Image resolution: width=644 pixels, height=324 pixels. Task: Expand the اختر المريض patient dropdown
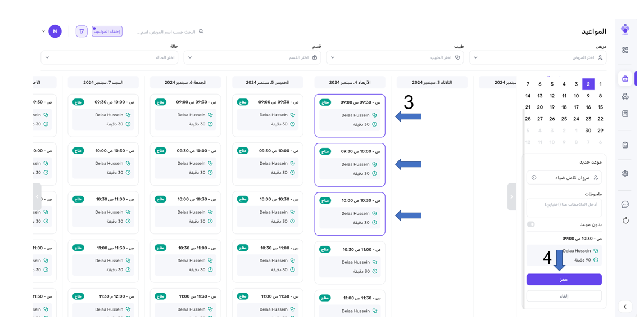(537, 57)
